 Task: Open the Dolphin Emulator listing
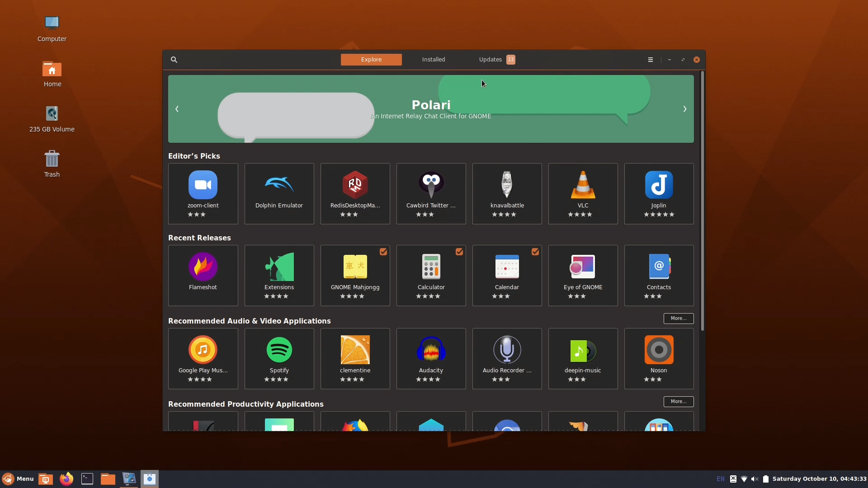(x=279, y=193)
